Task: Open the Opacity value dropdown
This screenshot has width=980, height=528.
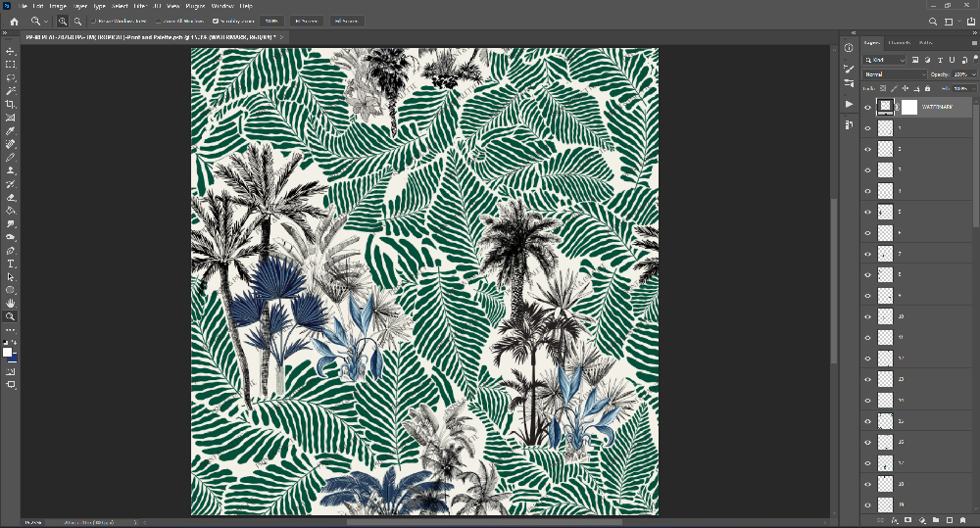Action: [974, 74]
